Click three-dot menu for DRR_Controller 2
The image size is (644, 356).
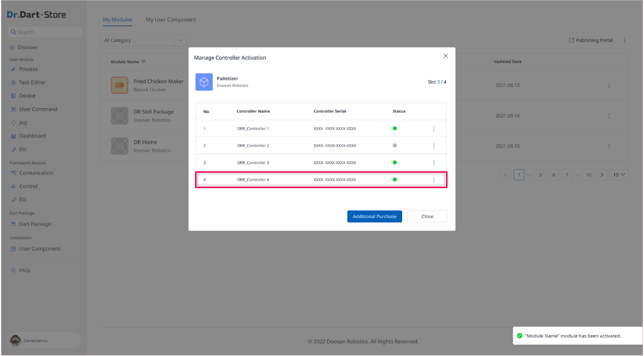click(434, 146)
